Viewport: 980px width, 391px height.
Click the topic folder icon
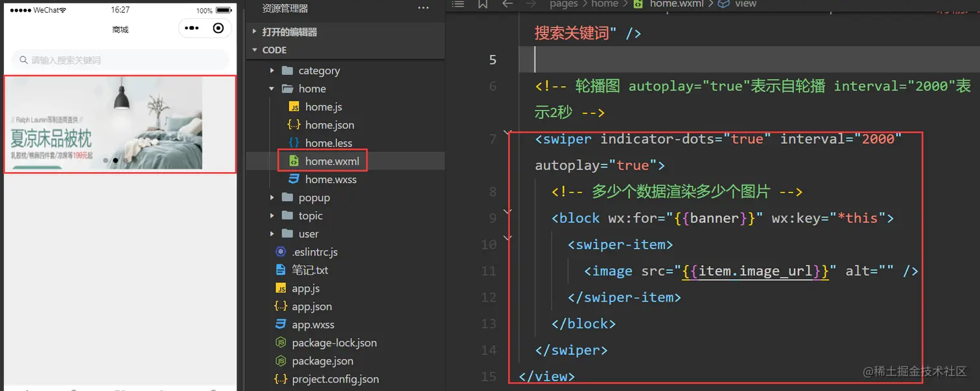[x=288, y=216]
